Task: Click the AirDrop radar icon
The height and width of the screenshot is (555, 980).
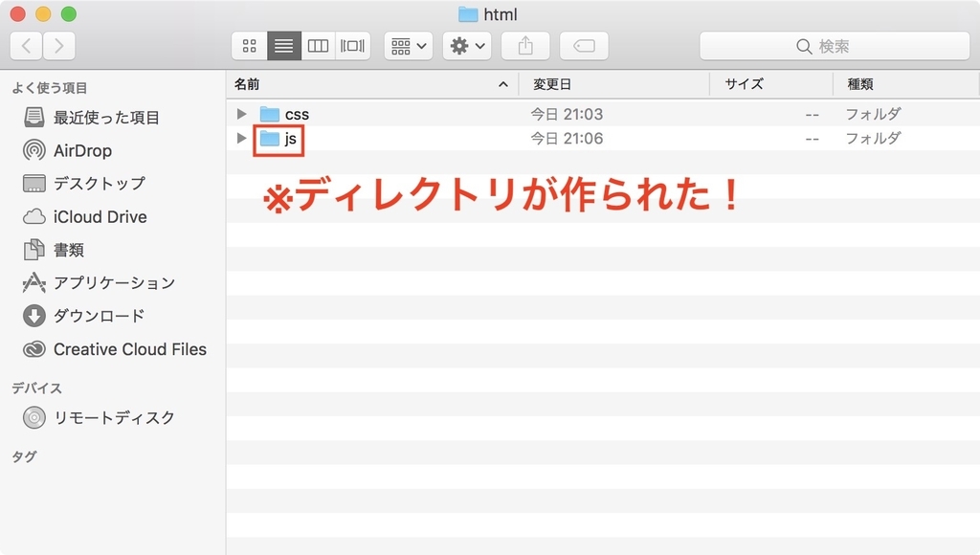Action: click(33, 150)
